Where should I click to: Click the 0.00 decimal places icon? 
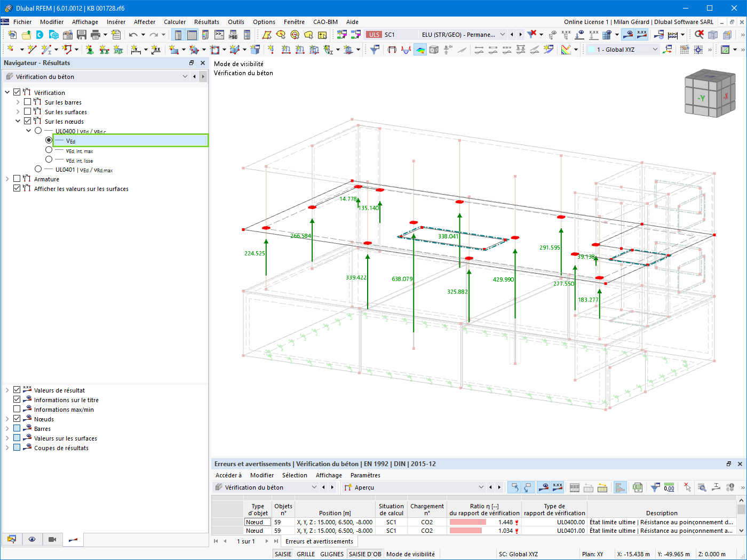[x=669, y=487]
